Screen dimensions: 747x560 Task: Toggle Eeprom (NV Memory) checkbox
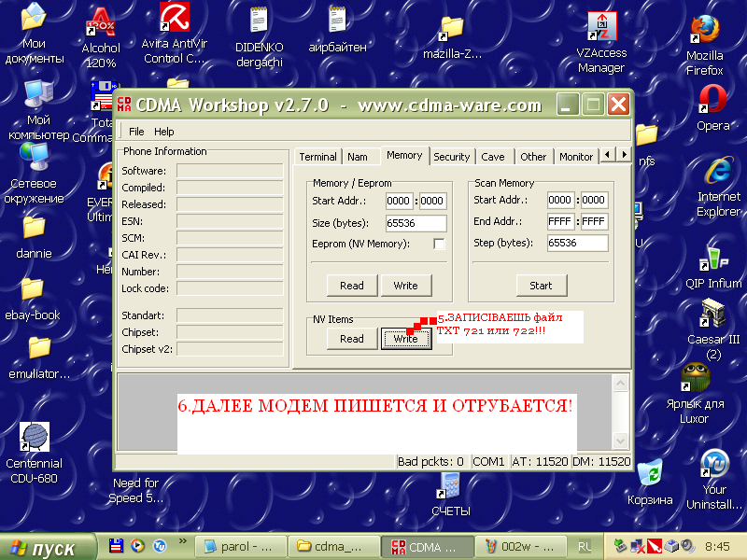point(439,244)
